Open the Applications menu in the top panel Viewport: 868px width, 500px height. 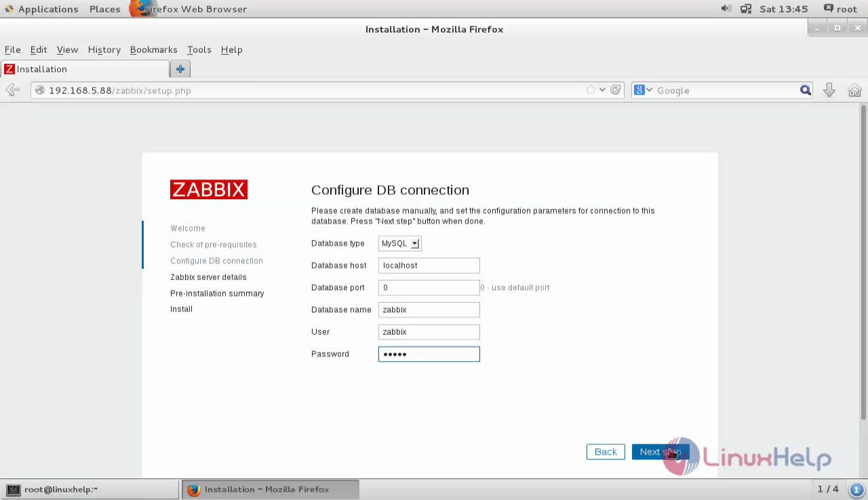[41, 9]
